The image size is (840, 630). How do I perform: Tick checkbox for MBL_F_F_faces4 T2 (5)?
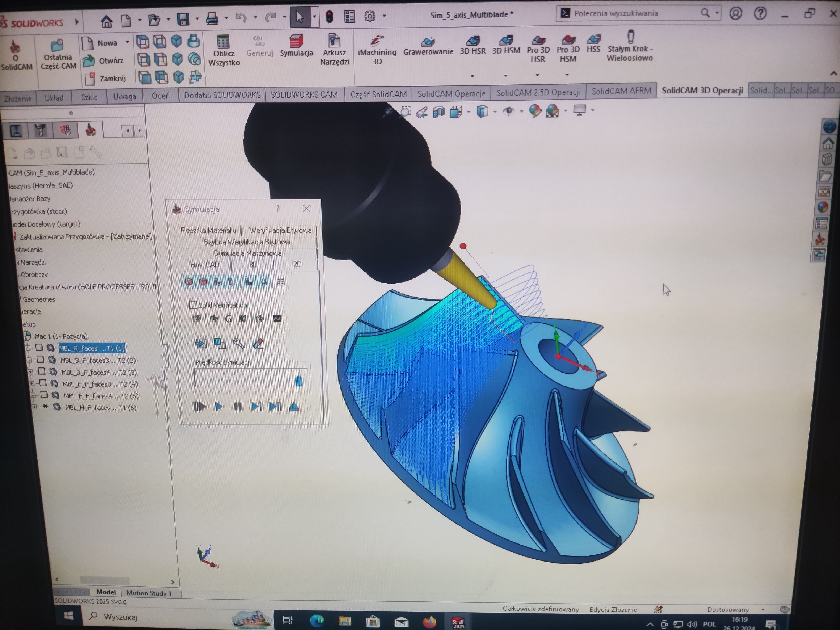[44, 395]
